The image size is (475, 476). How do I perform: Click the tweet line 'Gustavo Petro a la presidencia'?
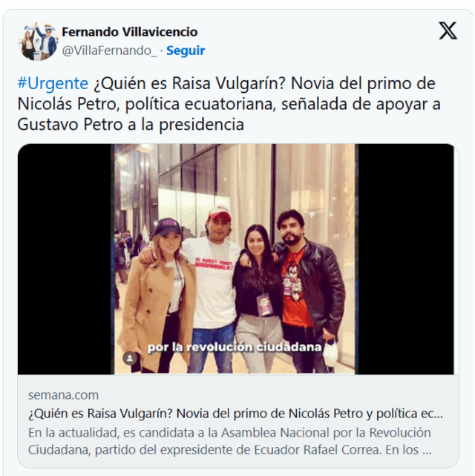tap(131, 124)
